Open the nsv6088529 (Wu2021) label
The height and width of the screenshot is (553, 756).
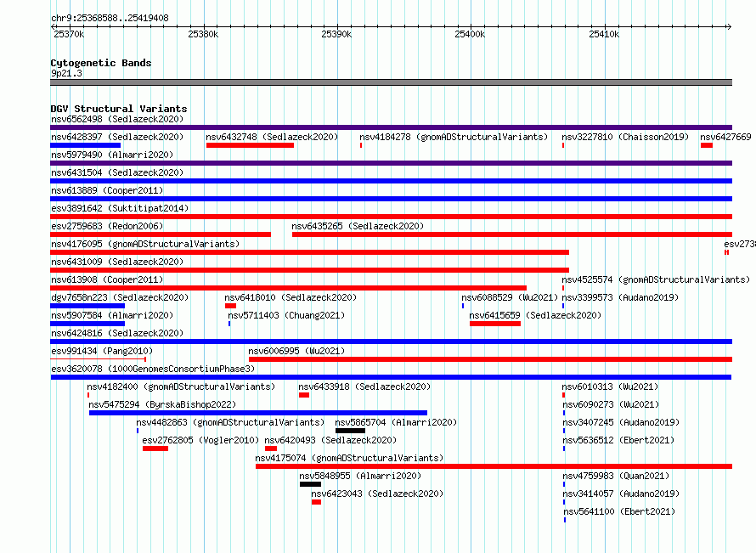[510, 297]
